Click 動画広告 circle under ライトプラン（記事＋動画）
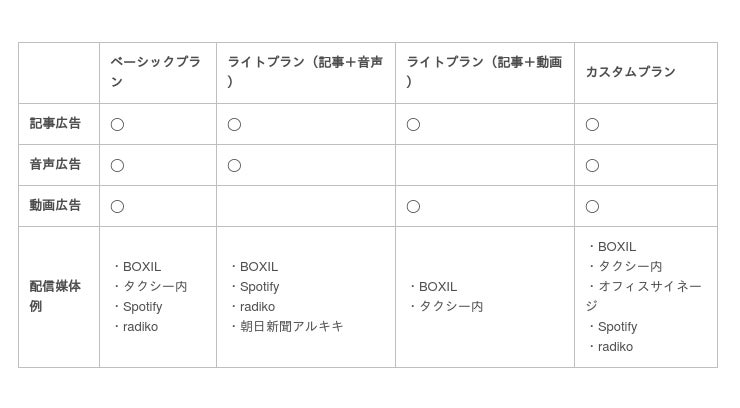The width and height of the screenshot is (740, 408). tap(413, 207)
